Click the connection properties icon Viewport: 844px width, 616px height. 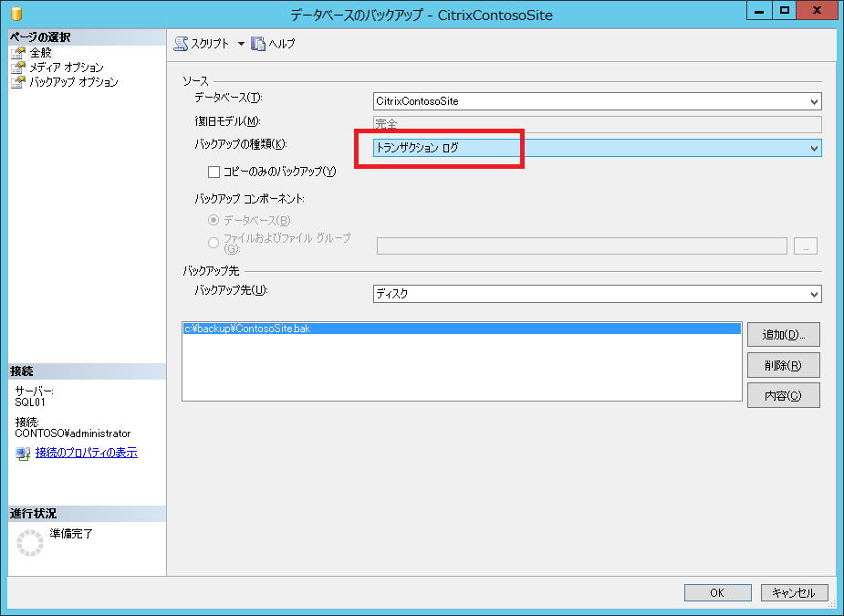coord(24,454)
